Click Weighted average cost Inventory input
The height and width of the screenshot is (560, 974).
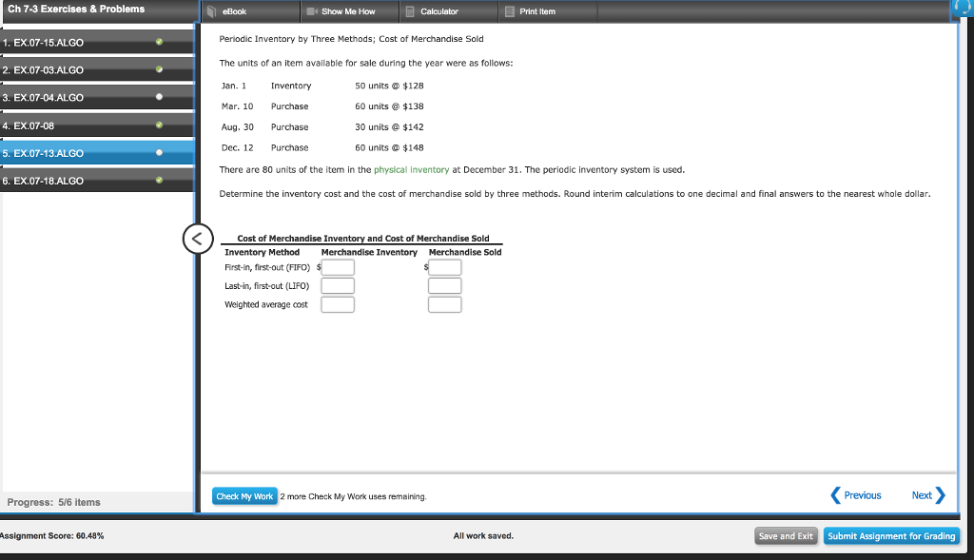pyautogui.click(x=338, y=304)
